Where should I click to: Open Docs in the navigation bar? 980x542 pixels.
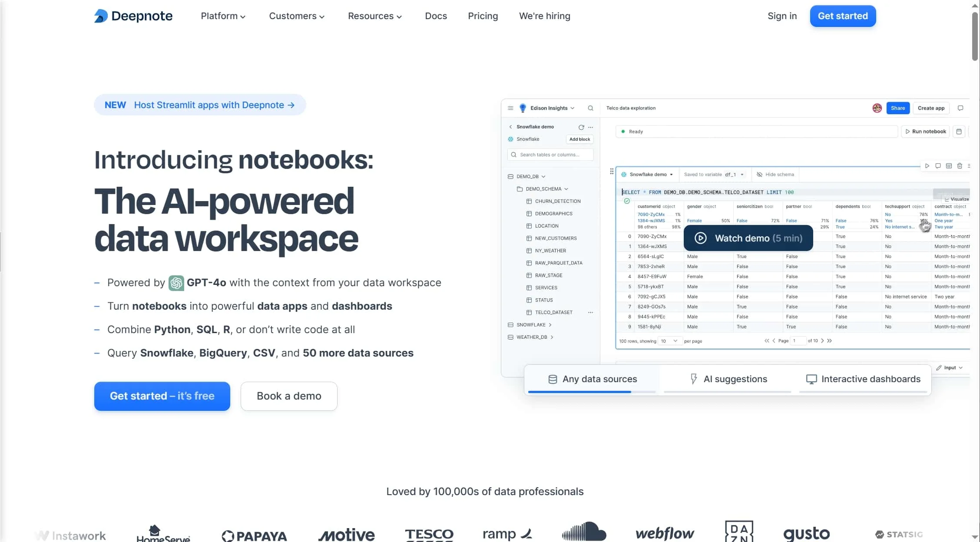pos(436,16)
